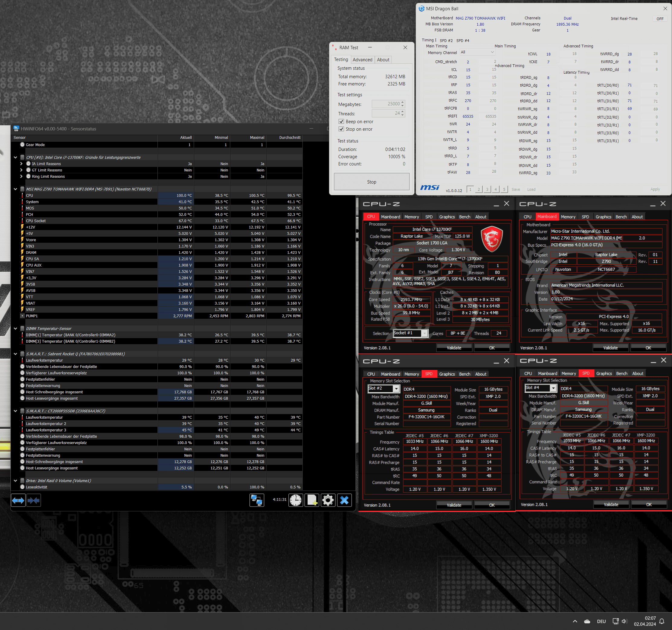Open Bench tab in CPU-Z Mainboard window
This screenshot has height=630, width=672.
[621, 217]
